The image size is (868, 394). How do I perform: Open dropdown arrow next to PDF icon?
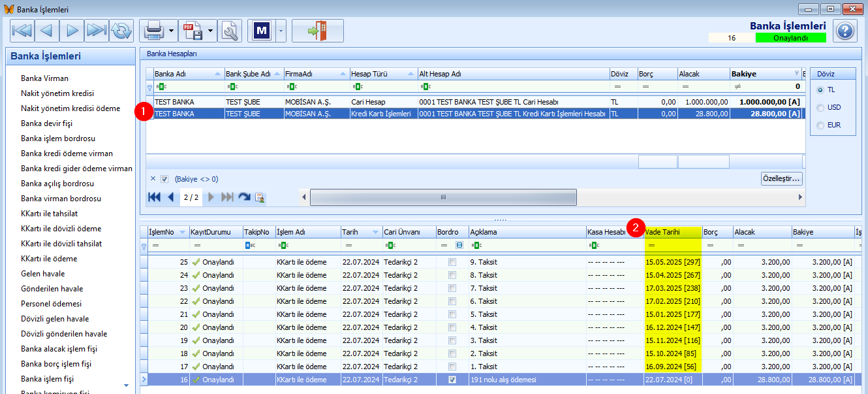(x=210, y=30)
